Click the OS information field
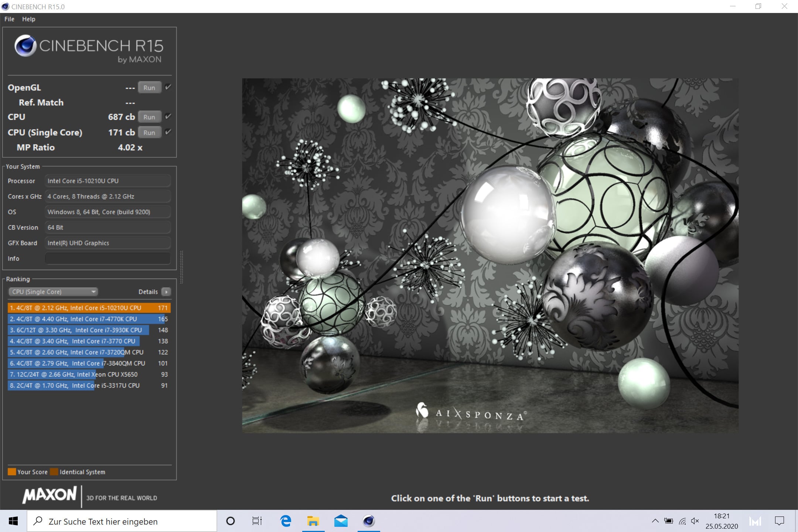 pos(108,212)
